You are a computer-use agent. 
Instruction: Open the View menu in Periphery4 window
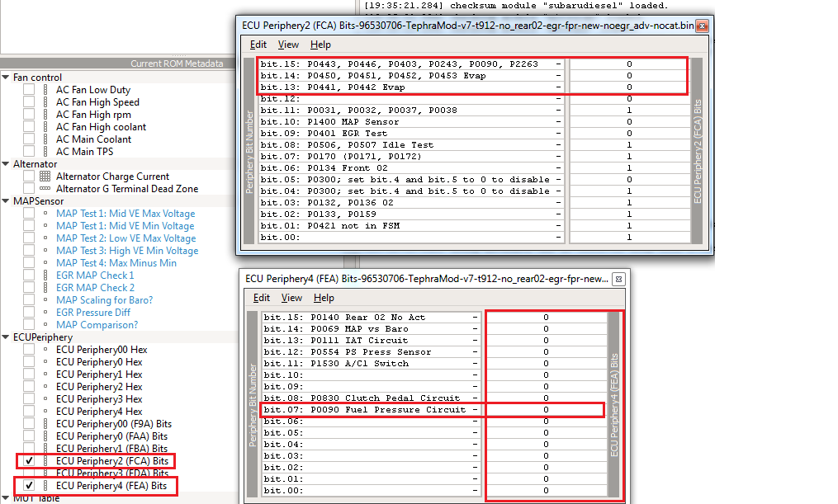coord(291,298)
